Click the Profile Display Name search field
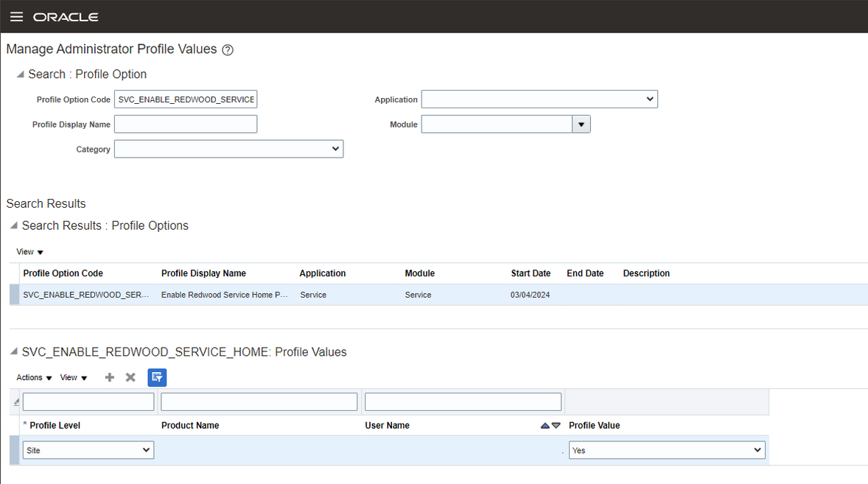This screenshot has height=484, width=868. [x=186, y=124]
